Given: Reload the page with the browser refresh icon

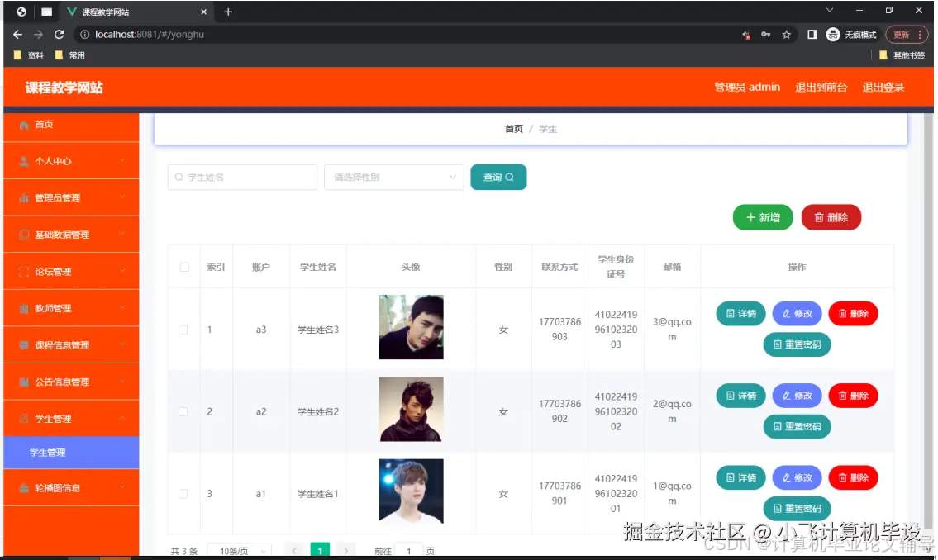Looking at the screenshot, I should [59, 35].
